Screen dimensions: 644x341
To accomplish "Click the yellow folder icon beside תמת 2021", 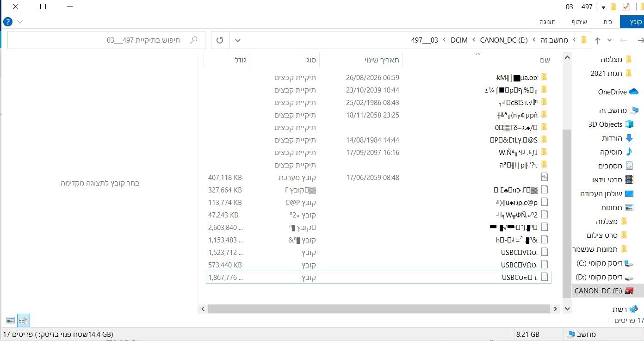I will (x=629, y=73).
